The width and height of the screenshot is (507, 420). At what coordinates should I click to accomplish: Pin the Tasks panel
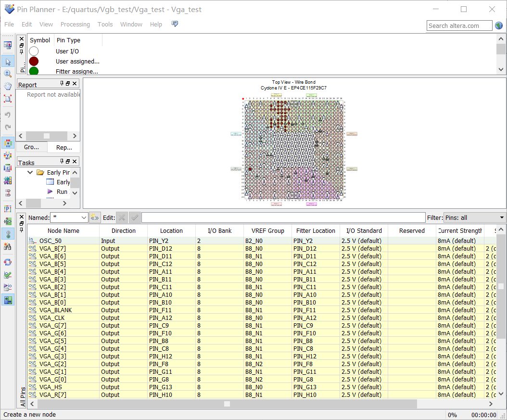point(62,161)
